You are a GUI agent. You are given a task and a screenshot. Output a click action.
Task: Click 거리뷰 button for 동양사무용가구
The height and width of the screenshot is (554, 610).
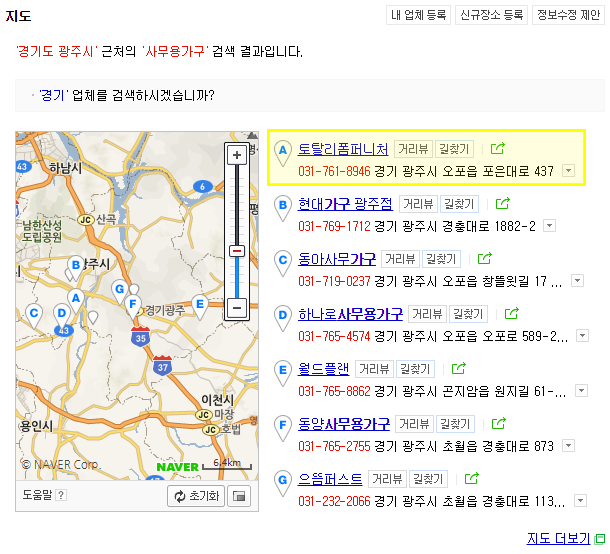[x=414, y=424]
